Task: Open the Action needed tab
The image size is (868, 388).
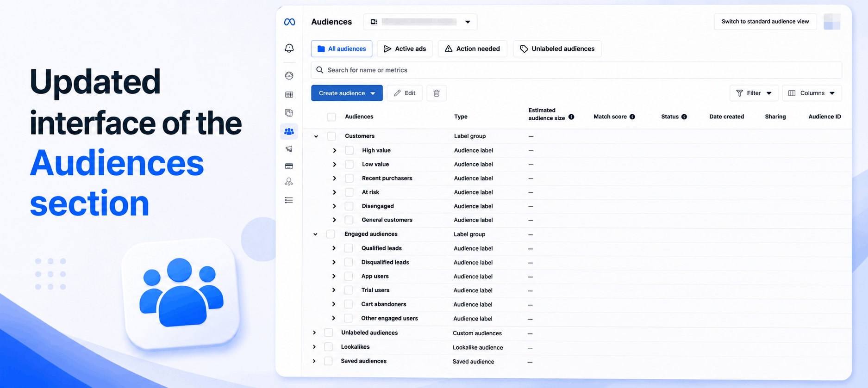Action: pyautogui.click(x=473, y=49)
